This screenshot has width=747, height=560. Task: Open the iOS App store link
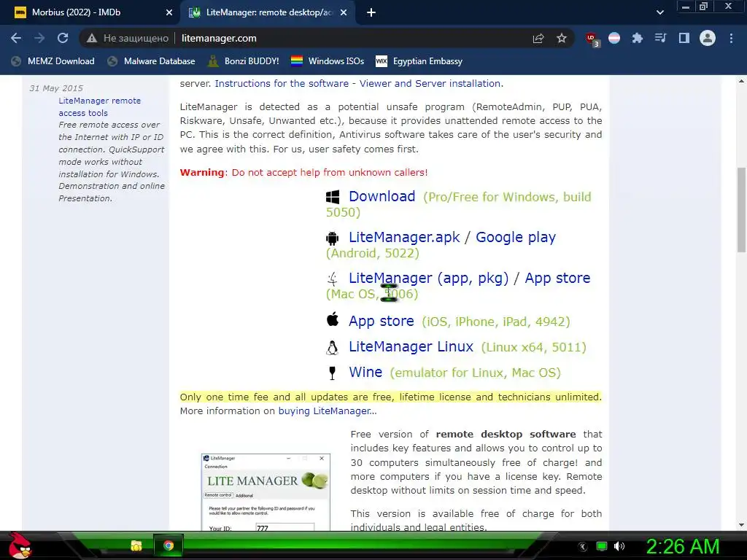381,321
